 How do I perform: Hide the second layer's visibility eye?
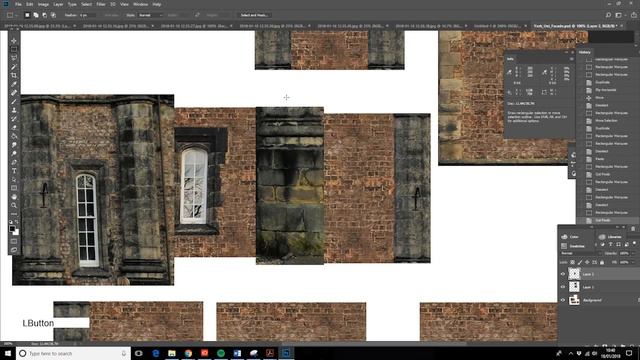[x=563, y=287]
